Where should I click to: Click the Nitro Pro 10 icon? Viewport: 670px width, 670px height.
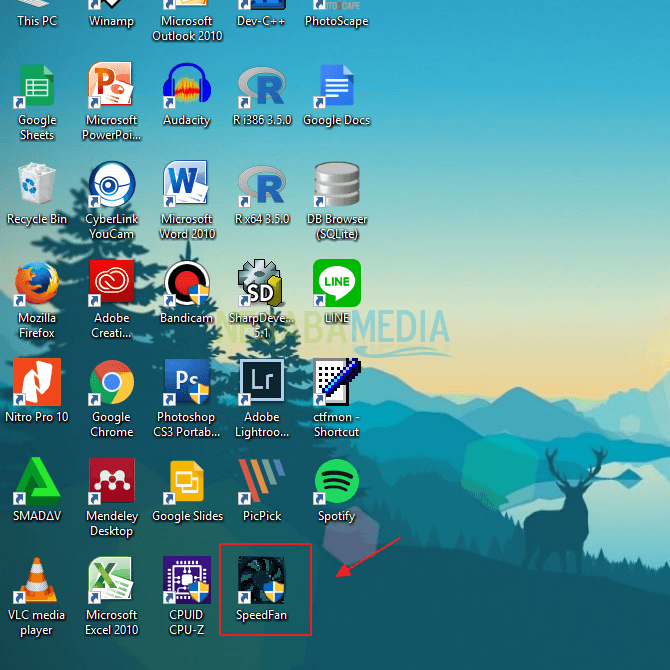point(37,383)
